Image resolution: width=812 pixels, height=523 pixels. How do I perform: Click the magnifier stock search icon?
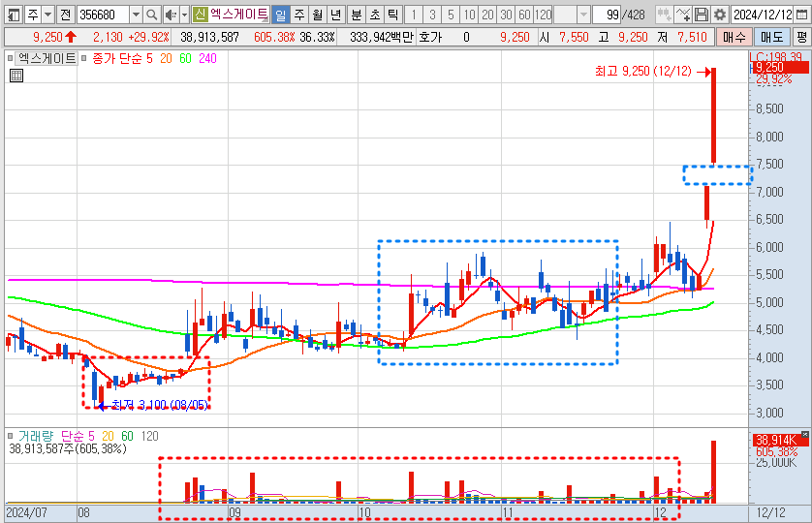pos(151,15)
